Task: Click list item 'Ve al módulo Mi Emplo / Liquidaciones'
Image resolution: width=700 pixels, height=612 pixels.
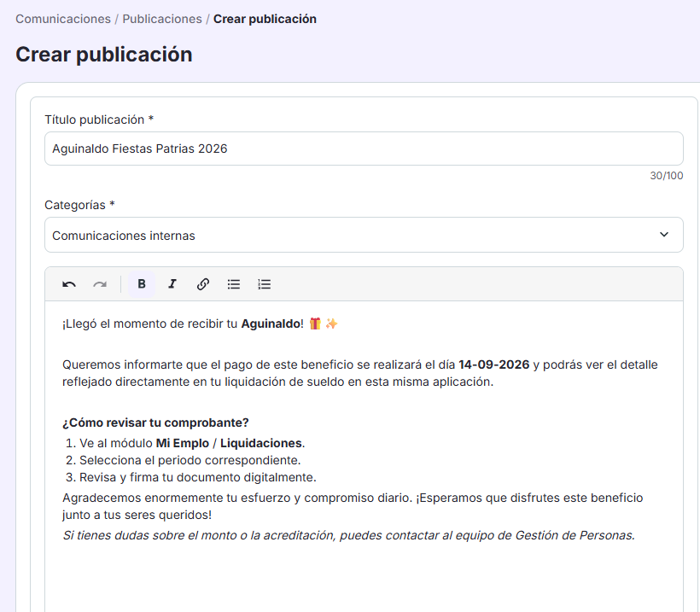Action: click(192, 443)
